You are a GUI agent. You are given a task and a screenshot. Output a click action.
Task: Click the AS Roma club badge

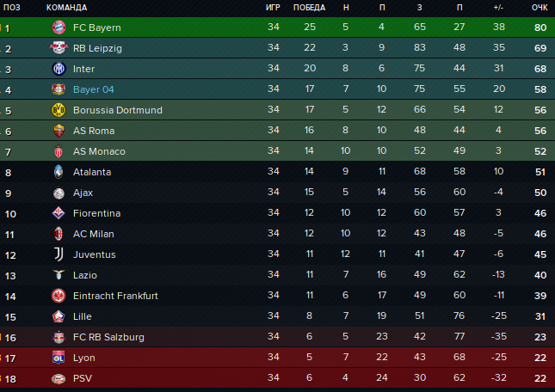[59, 131]
